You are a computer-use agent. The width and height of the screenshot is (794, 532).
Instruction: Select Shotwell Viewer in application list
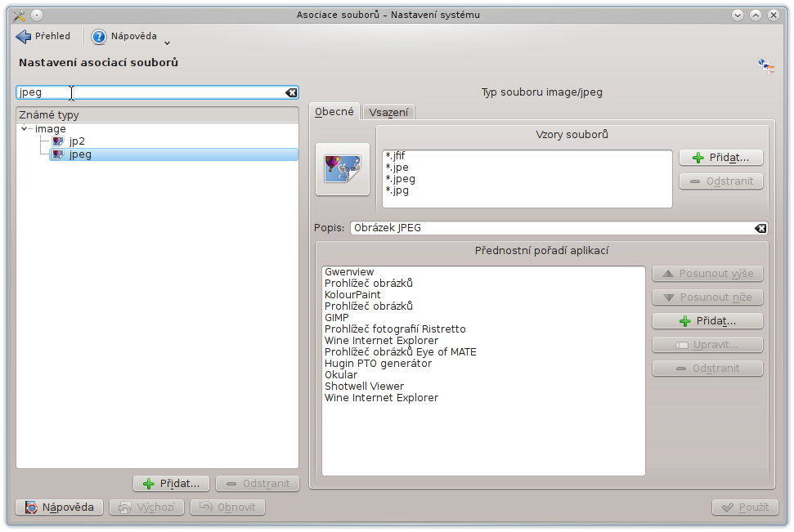click(x=364, y=387)
